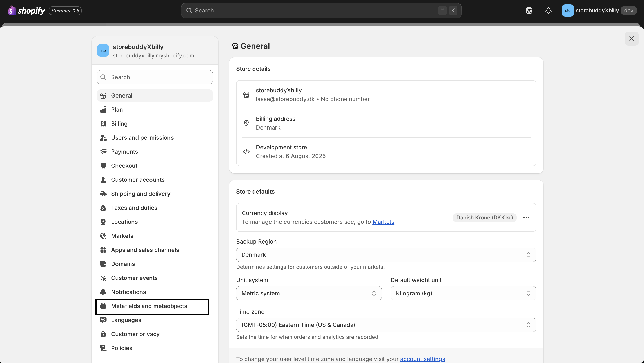Click the account settings link
644x363 pixels.
[423, 359]
